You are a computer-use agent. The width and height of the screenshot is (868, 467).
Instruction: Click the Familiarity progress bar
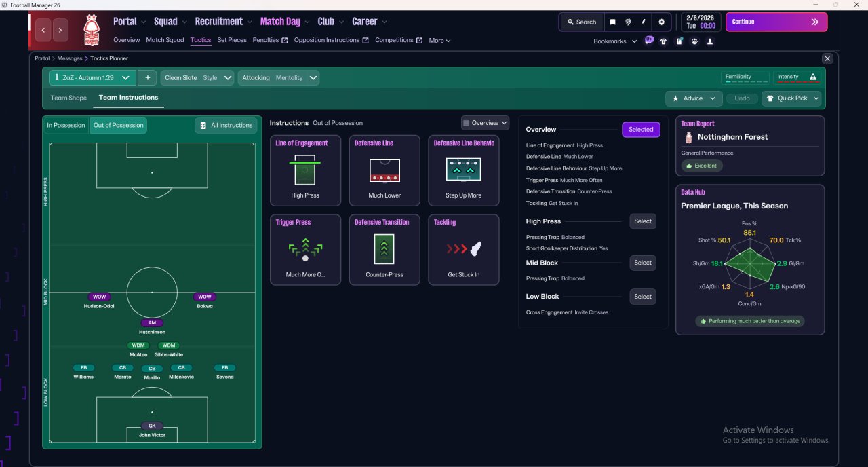[x=745, y=81]
